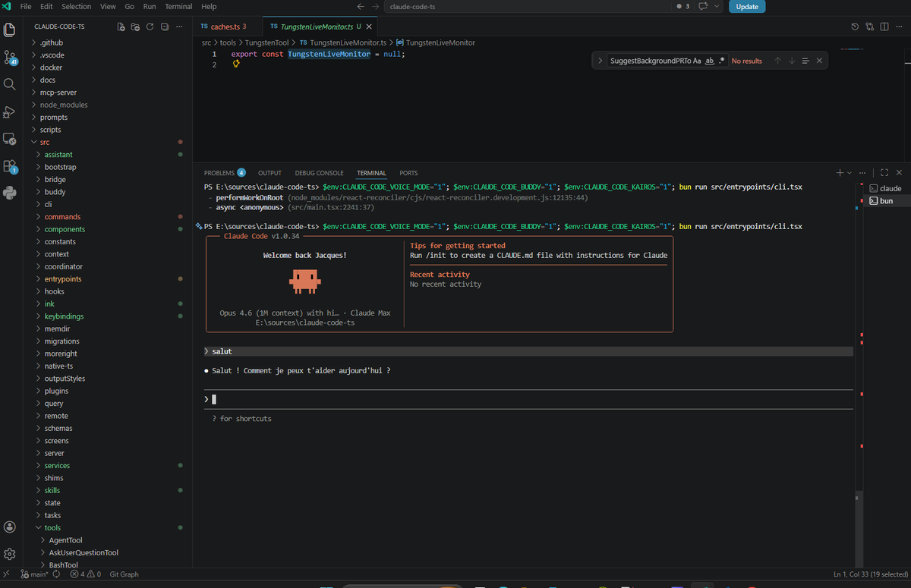Expand the components folder

coord(65,229)
